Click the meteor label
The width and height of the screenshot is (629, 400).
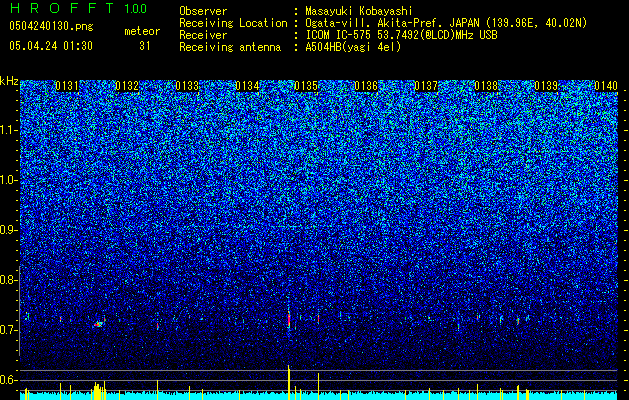[x=142, y=31]
